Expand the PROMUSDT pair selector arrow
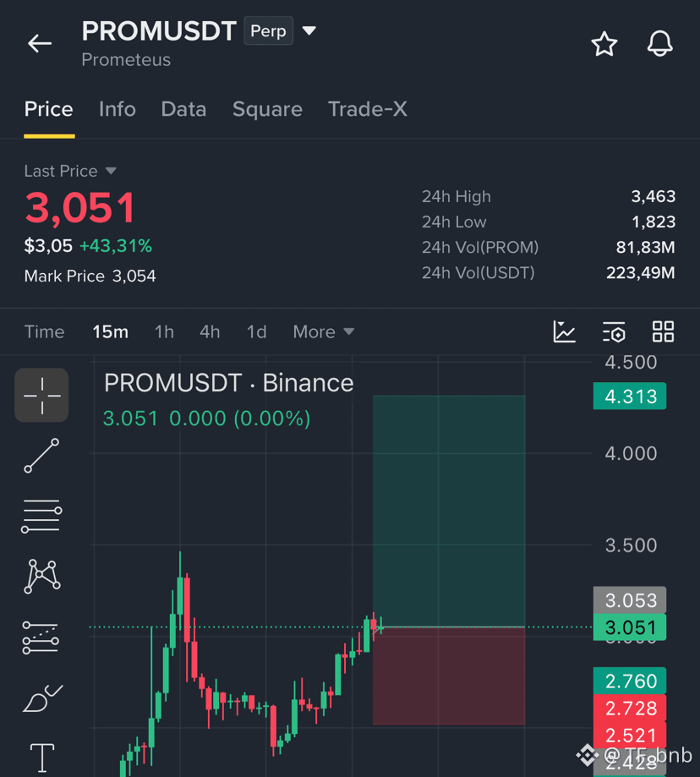 click(309, 30)
